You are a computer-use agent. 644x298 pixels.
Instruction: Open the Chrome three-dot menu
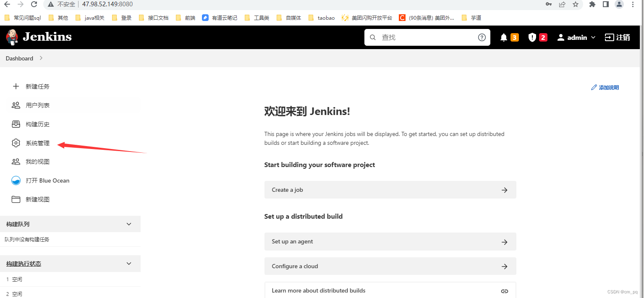[x=633, y=4]
